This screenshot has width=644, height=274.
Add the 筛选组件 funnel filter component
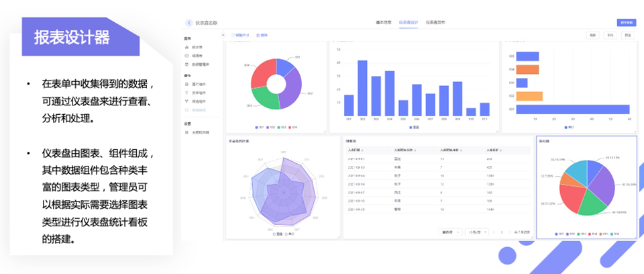197,101
